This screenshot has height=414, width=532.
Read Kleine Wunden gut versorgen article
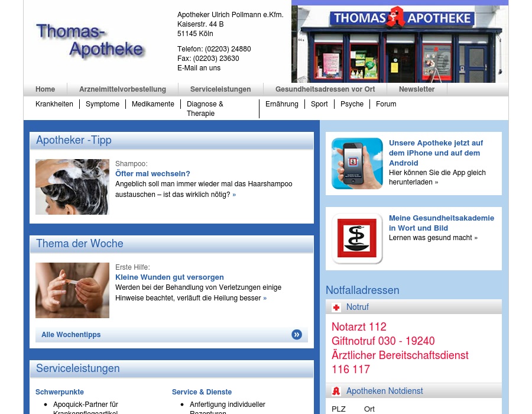[170, 277]
